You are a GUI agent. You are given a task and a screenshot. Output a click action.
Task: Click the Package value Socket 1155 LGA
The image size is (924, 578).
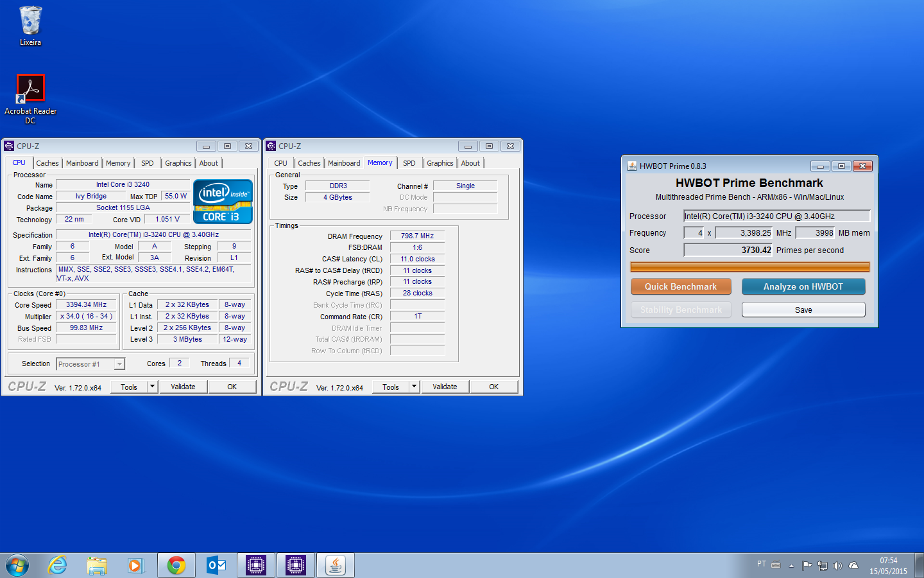(123, 208)
